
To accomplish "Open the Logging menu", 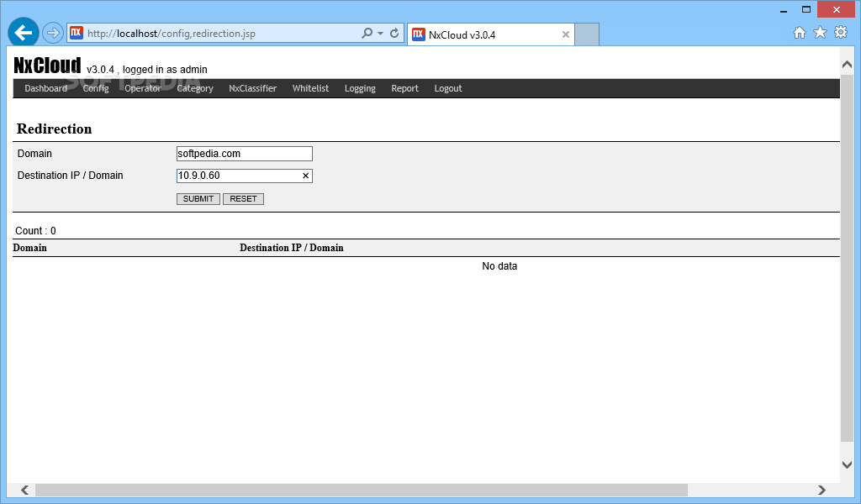I will (x=360, y=88).
